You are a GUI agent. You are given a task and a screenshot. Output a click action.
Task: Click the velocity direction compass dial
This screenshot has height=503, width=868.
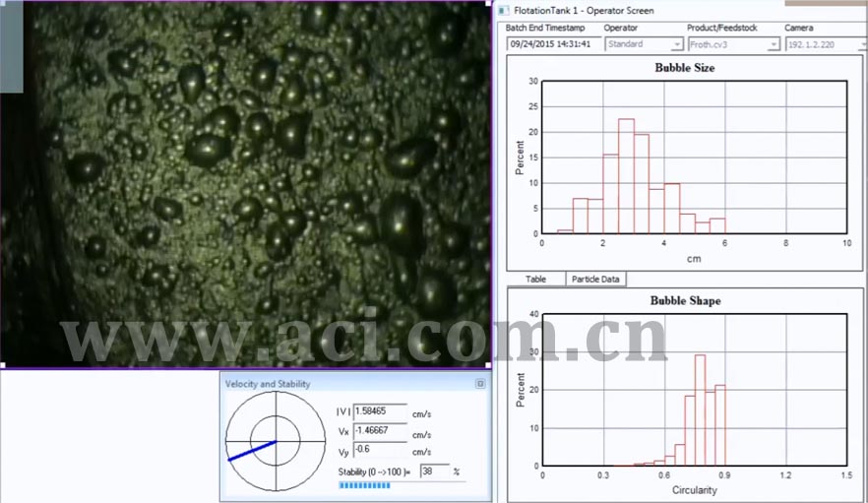tap(276, 442)
